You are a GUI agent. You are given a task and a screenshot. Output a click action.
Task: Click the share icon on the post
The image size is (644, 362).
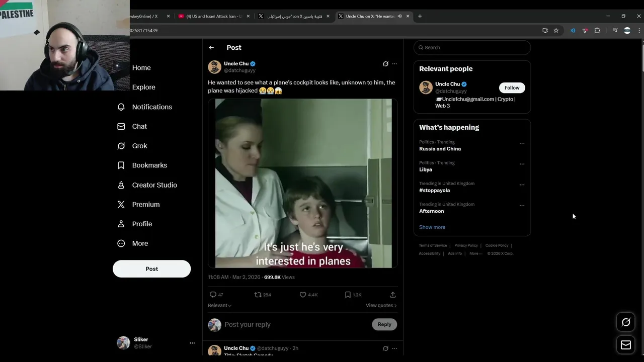click(392, 295)
